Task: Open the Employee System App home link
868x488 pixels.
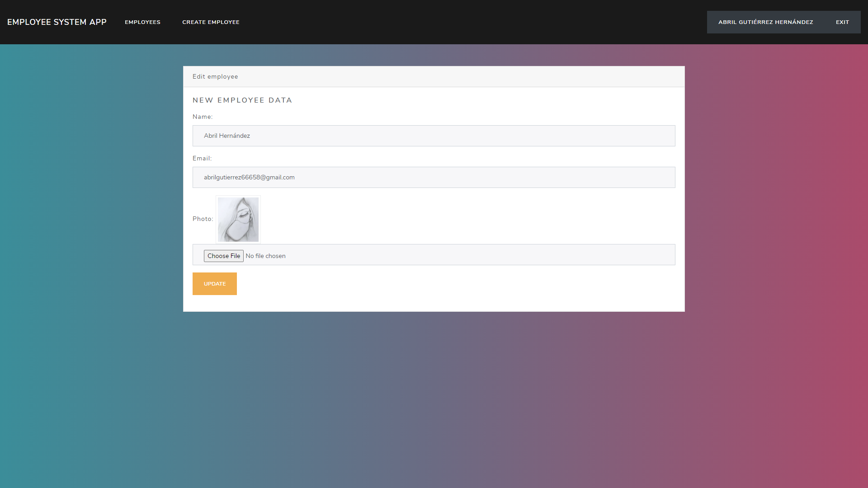Action: (x=57, y=22)
